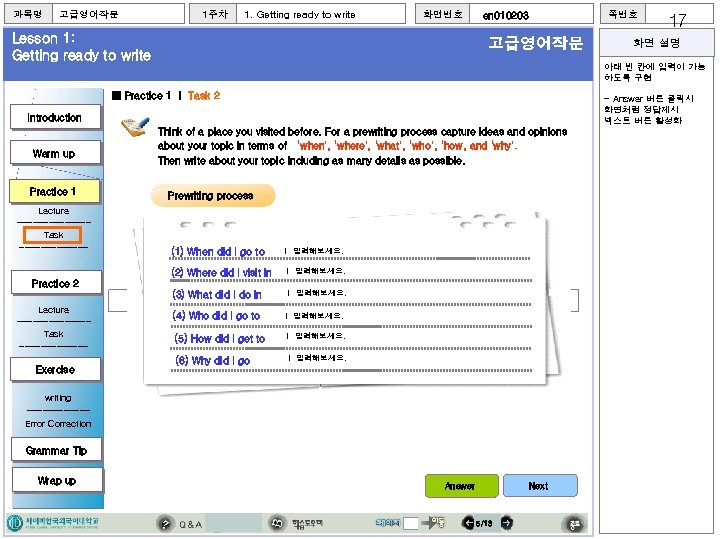Click '(3) What did I do in' prompt
The width and height of the screenshot is (720, 539).
pos(217,294)
